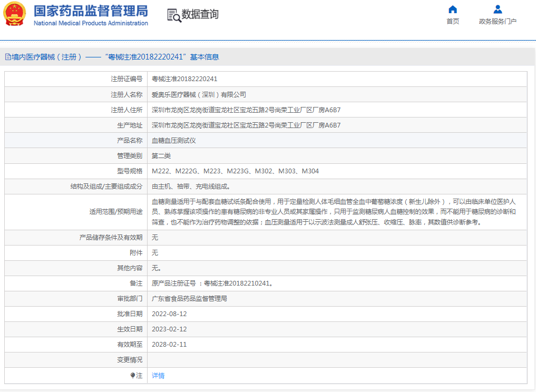Click the 产品名称 row label
536x392 pixels.
pos(130,141)
